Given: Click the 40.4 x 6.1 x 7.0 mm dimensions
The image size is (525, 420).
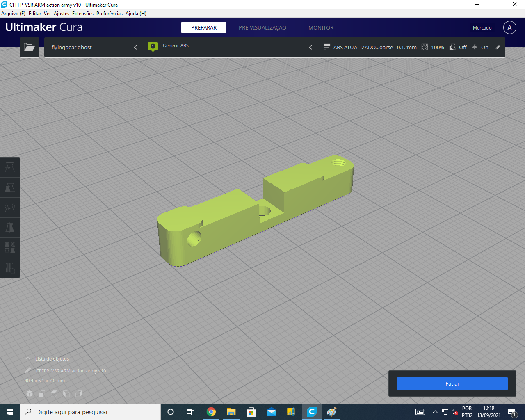Looking at the screenshot, I should coord(45,381).
